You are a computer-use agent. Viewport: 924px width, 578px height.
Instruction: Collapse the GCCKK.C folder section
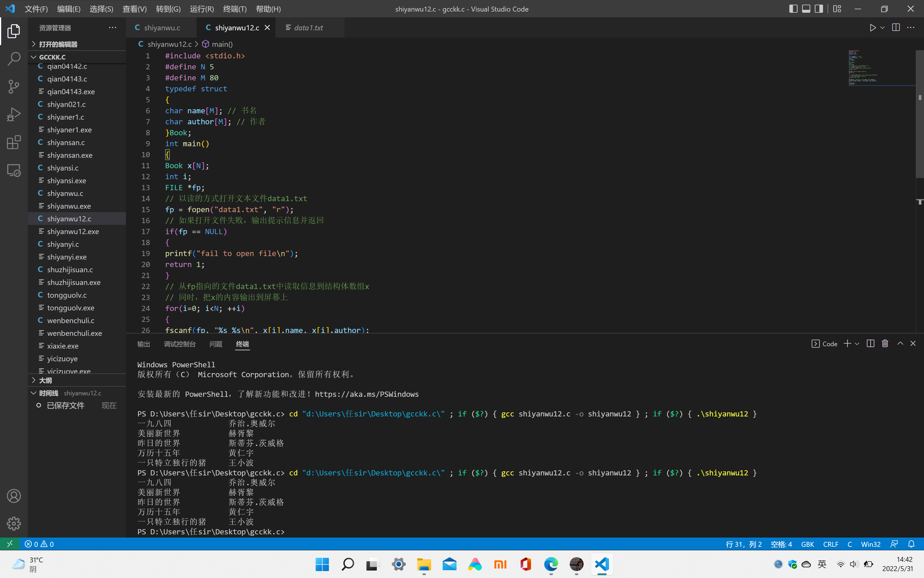(77, 57)
